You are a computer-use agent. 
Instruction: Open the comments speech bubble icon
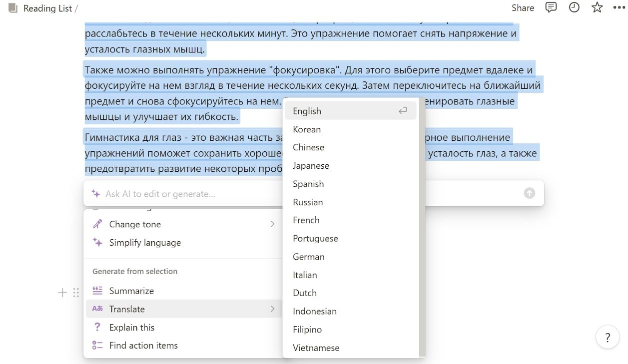[x=551, y=7]
